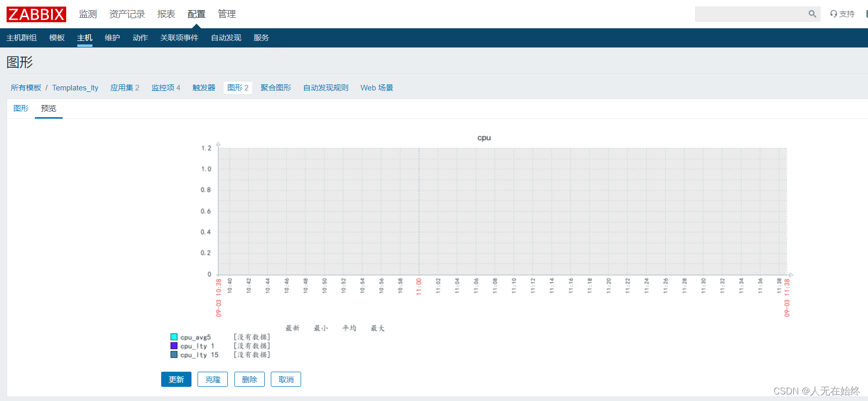Viewport: 868px width, 401px height.
Task: Open the 管理 main menu
Action: click(227, 14)
